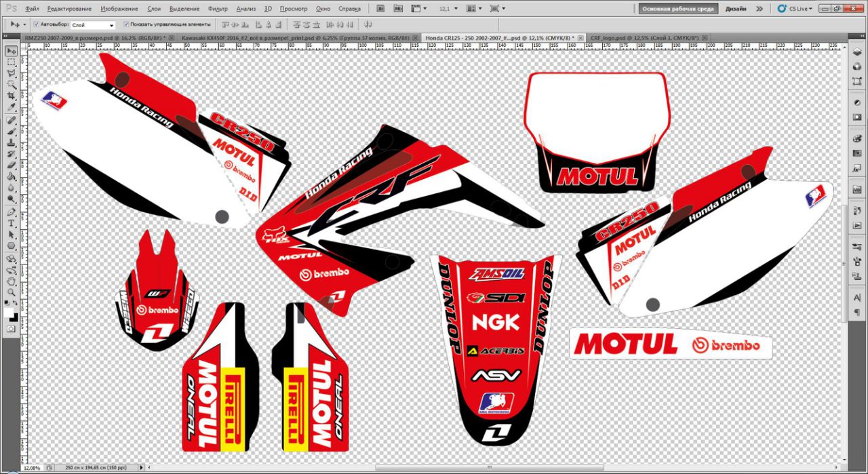Open the Изображение menu
This screenshot has width=868, height=474.
coord(119,9)
